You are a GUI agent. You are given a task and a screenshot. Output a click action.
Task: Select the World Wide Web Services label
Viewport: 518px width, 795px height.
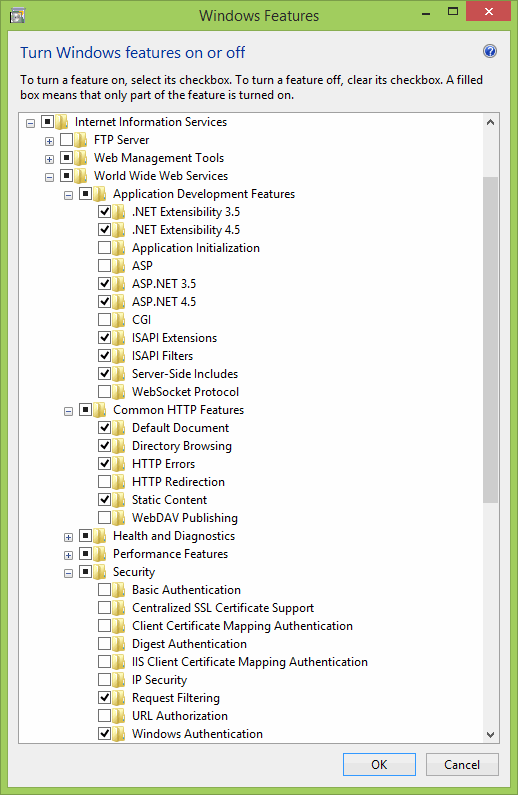coord(161,175)
